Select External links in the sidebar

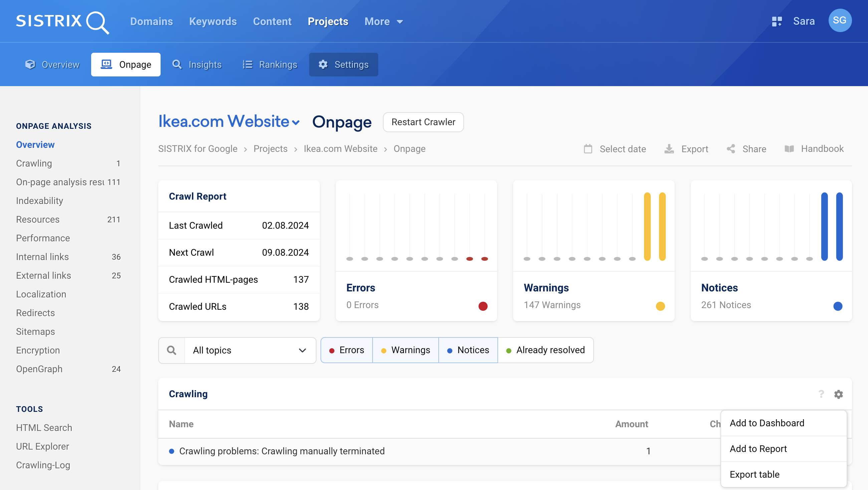pyautogui.click(x=68, y=276)
